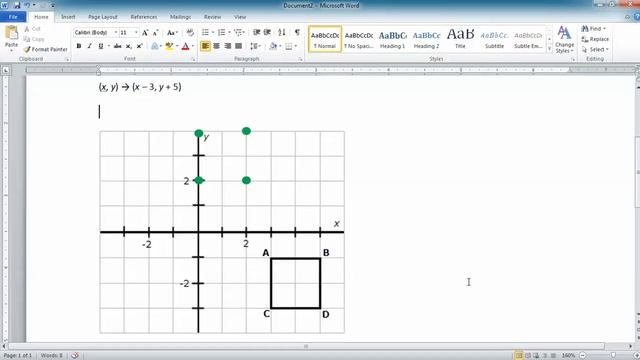Apply the yellow text highlight color
This screenshot has height=360, width=640.
point(169,46)
